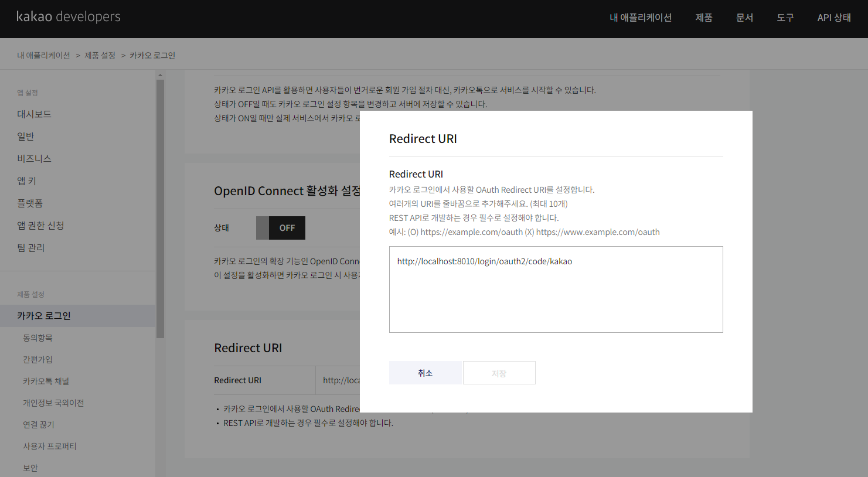This screenshot has width=868, height=477.
Task: Click the 취소 button in dialog
Action: point(426,373)
